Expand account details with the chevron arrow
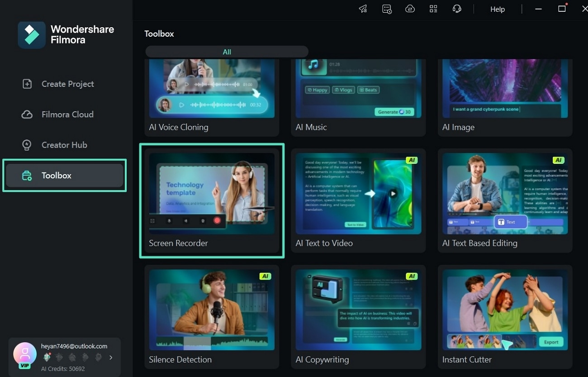The image size is (588, 377). click(111, 358)
